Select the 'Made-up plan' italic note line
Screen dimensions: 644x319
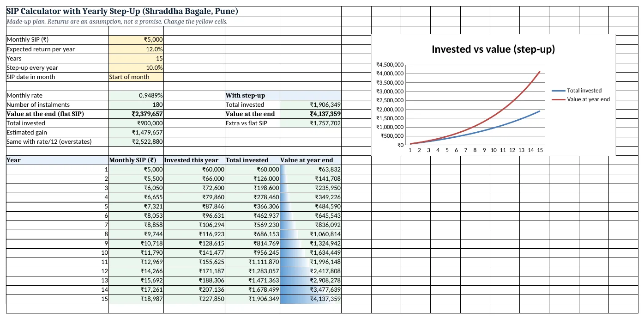[117, 22]
